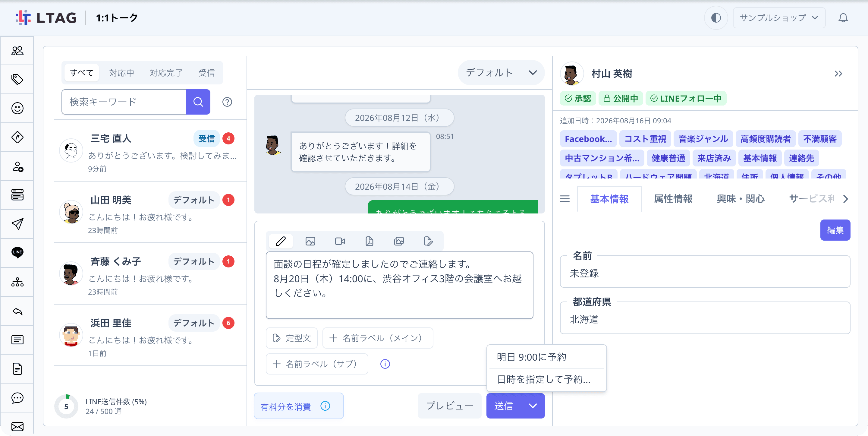Screen dimensions: 868x436
Task: Open the 属性情報 tab
Action: click(673, 199)
